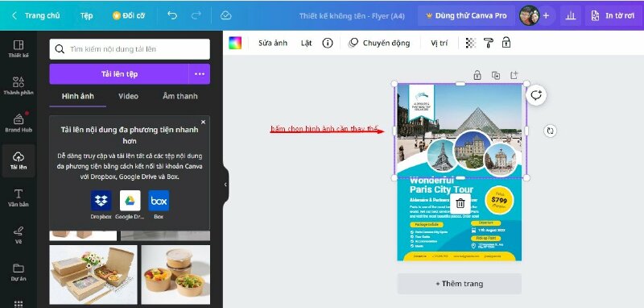Open apps grid icon in sidebar
The height and width of the screenshot is (308, 644).
(18, 303)
